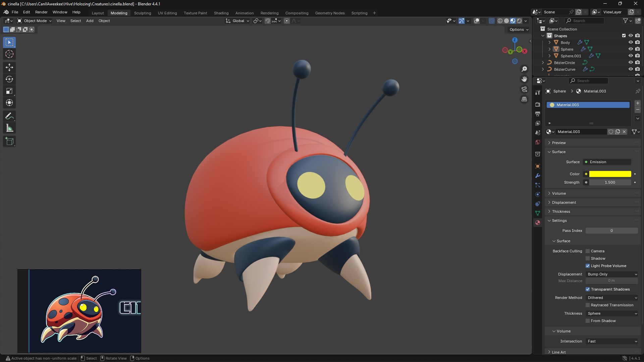This screenshot has height=362, width=644.
Task: Hide Sphere.001 in the viewport
Action: coord(631,56)
